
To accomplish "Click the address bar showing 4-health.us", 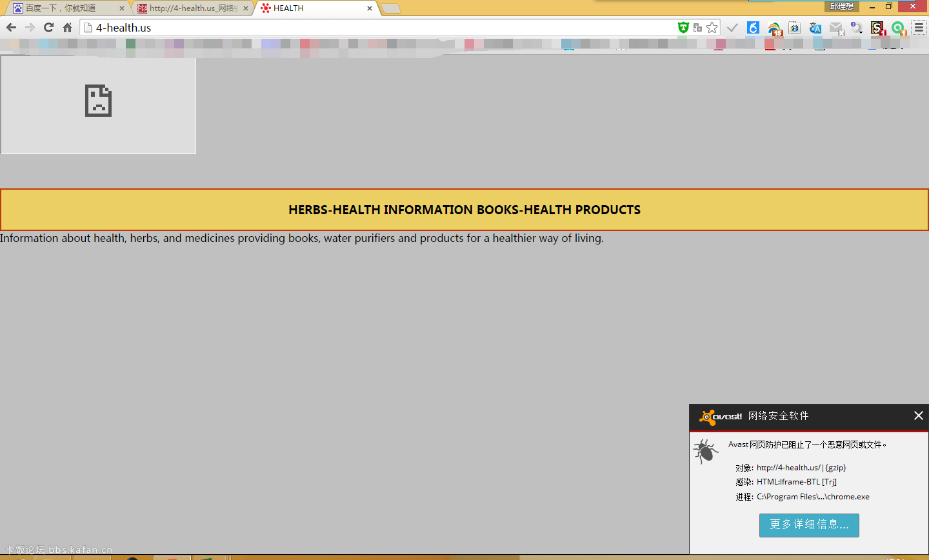I will point(381,28).
